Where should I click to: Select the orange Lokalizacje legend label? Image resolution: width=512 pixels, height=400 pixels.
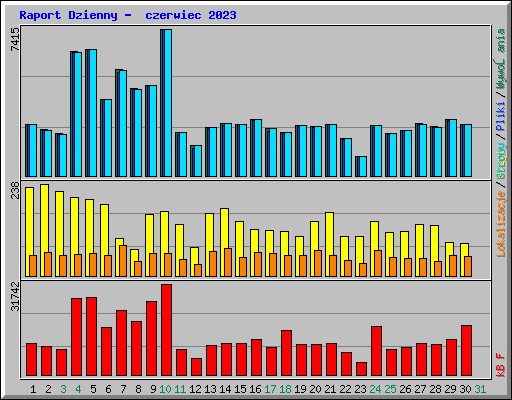pos(501,224)
